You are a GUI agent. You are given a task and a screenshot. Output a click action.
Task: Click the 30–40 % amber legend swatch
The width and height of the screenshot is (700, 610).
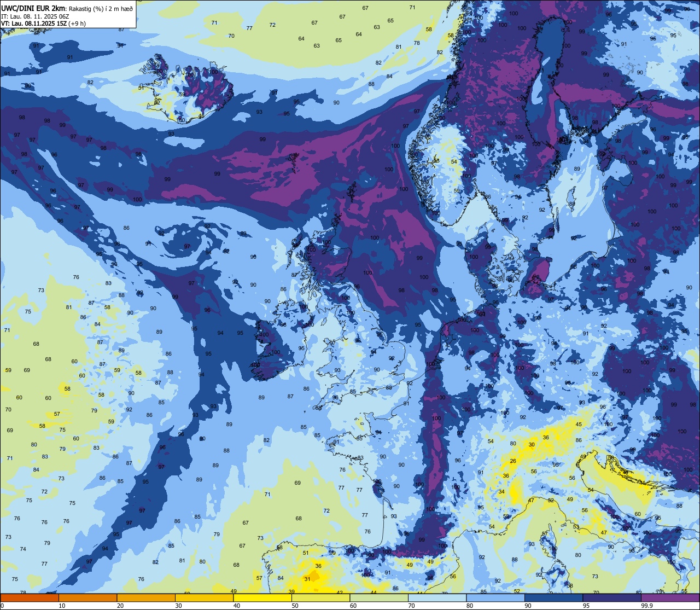[204, 598]
